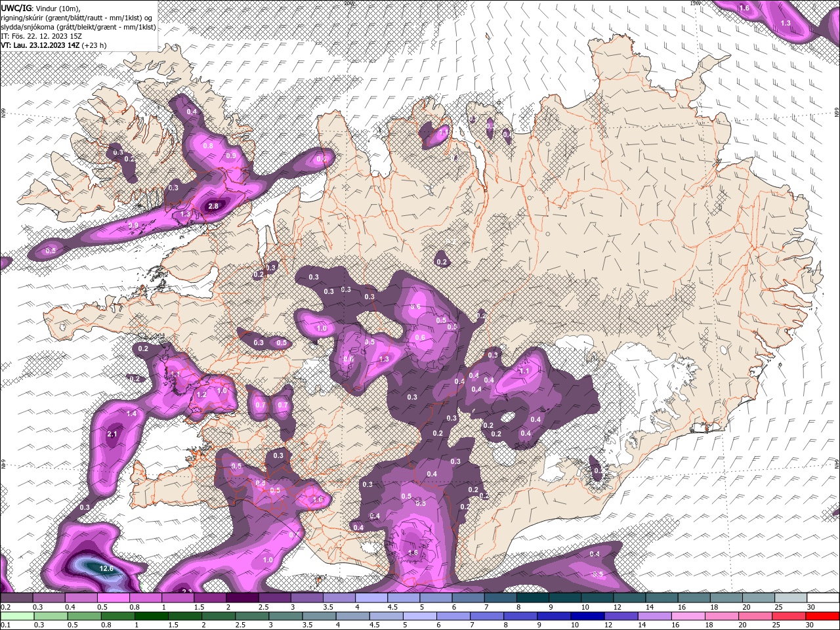Click the 1.2 value label on the map

coord(201,395)
